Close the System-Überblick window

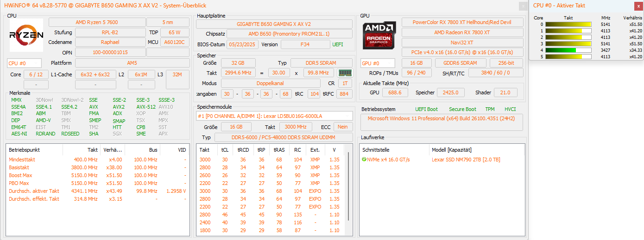pos(523,6)
